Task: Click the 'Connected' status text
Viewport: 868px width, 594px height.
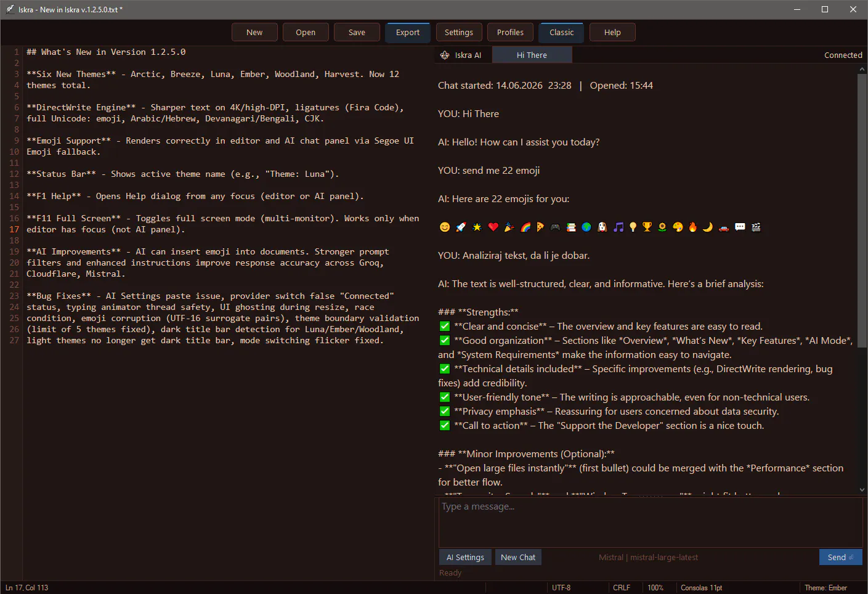Action: 843,55
